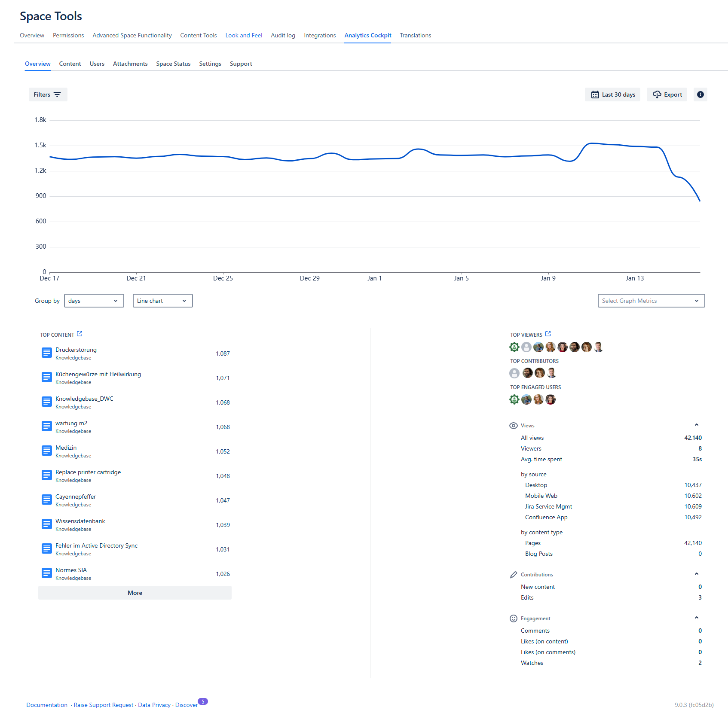Open Top Viewers external link icon

point(548,334)
